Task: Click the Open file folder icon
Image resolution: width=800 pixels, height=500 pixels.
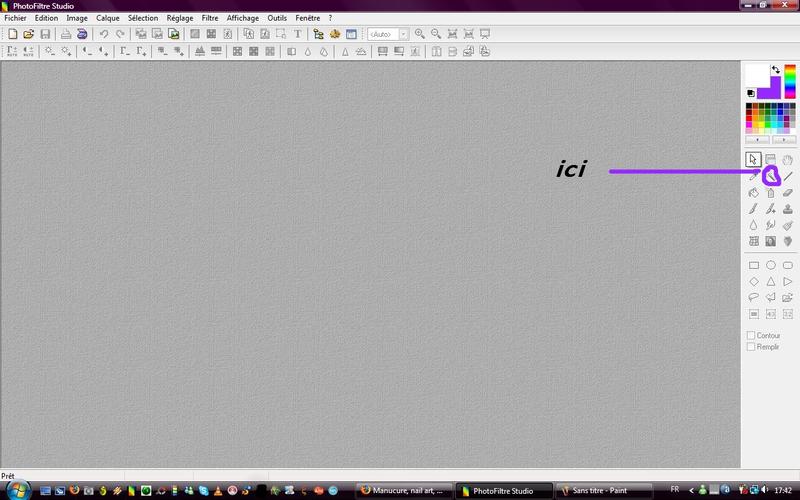Action: [29, 34]
